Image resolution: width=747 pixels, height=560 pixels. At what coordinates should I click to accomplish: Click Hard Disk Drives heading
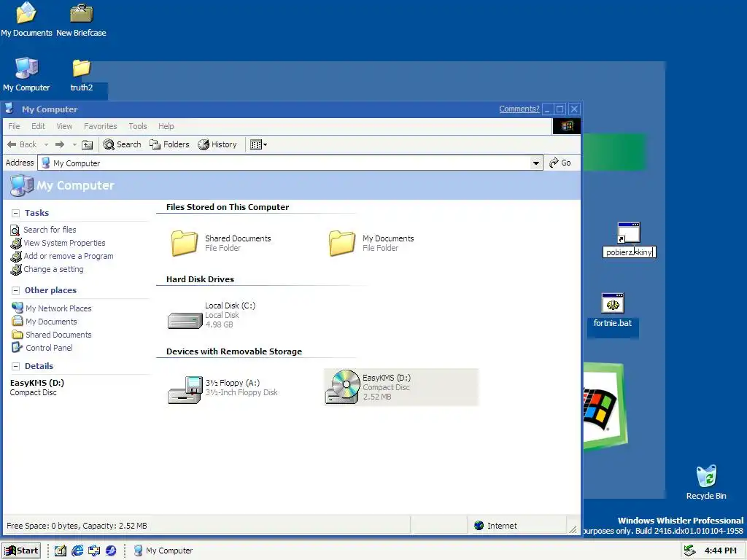point(200,279)
